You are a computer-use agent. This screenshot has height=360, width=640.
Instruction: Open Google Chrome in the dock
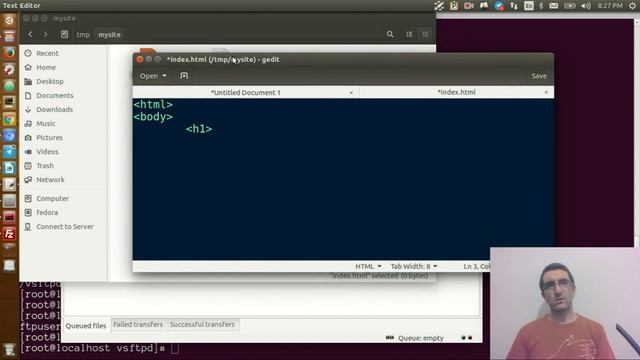pyautogui.click(x=9, y=119)
